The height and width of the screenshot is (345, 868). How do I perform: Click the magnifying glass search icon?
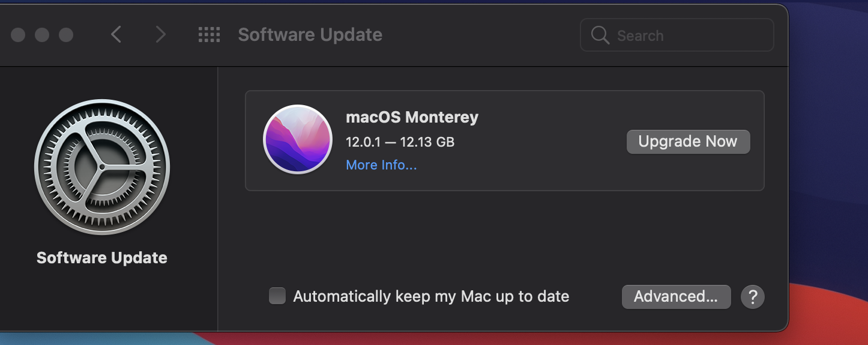(x=600, y=35)
